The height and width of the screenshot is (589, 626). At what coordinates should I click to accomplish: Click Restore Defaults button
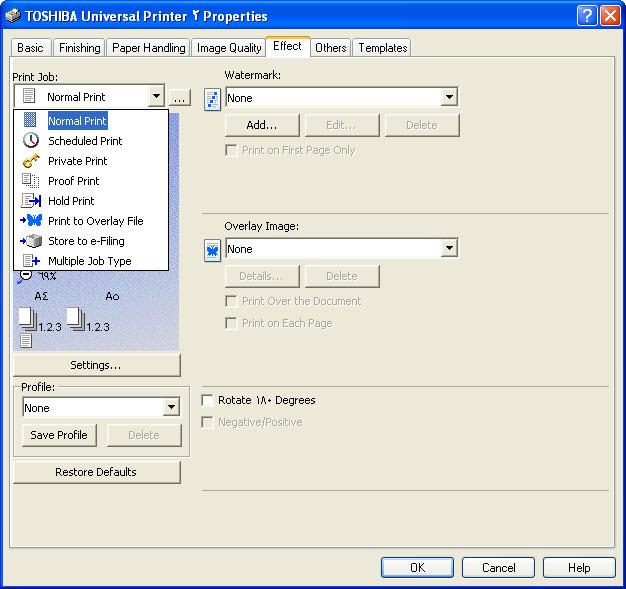click(x=96, y=472)
